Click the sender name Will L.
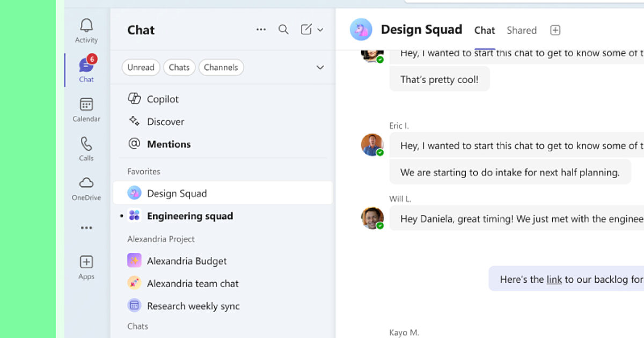The width and height of the screenshot is (644, 338). pyautogui.click(x=400, y=199)
